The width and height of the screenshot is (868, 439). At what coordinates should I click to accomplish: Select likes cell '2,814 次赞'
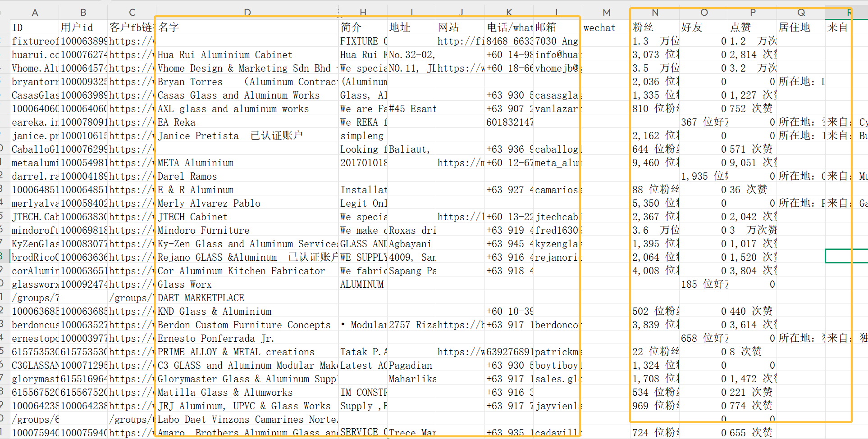point(753,54)
